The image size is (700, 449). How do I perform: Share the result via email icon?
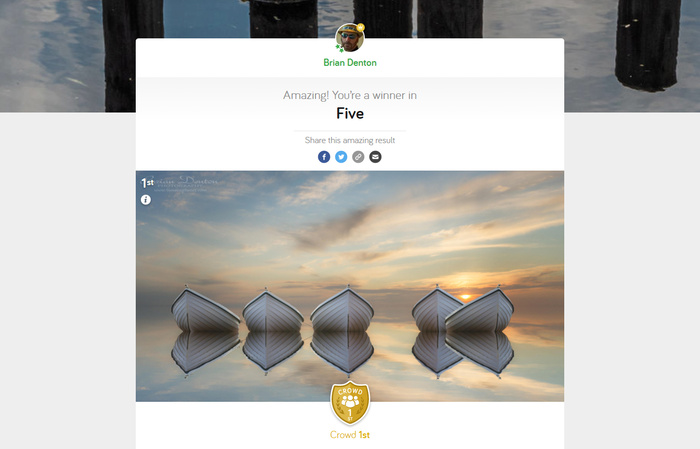point(375,157)
